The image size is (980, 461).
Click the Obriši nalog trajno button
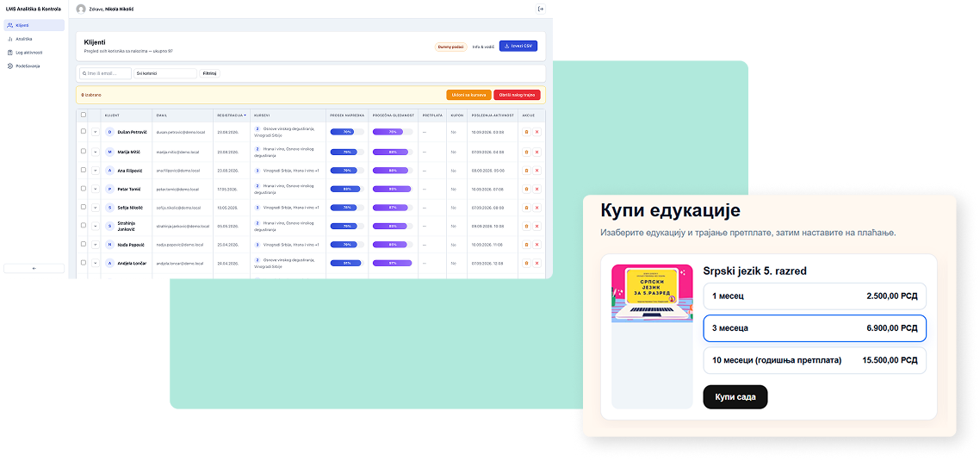pos(517,95)
